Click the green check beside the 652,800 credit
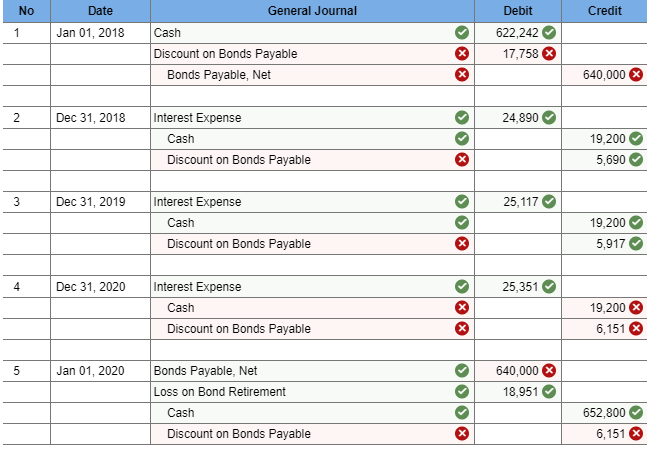This screenshot has width=647, height=449. (636, 413)
